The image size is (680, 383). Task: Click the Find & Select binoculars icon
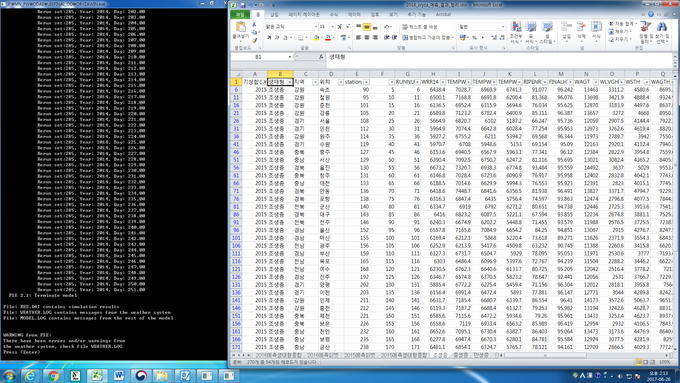(x=662, y=33)
